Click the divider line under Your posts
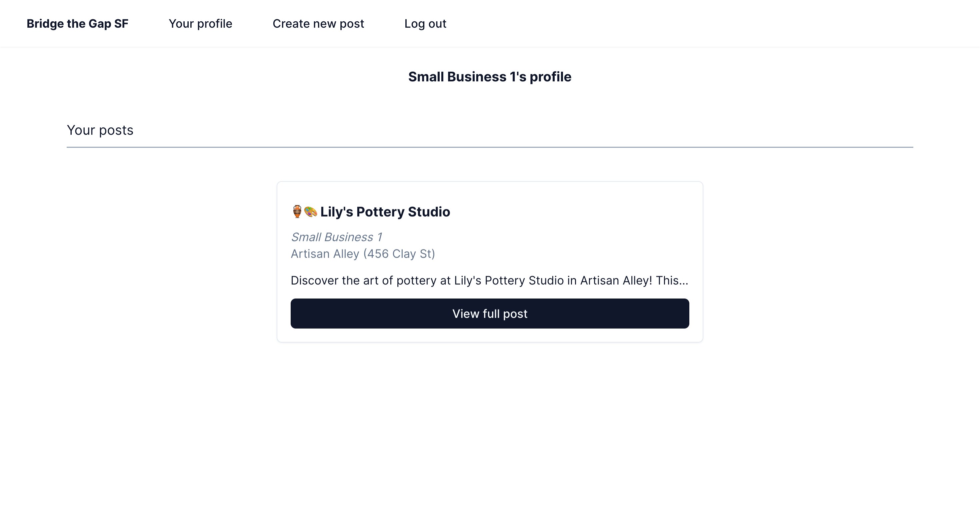 (490, 147)
